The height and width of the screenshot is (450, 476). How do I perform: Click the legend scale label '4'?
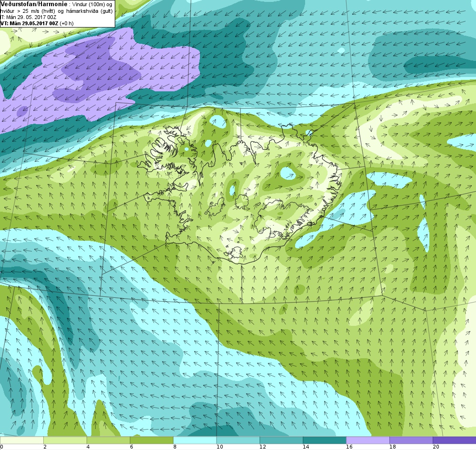coord(88,447)
